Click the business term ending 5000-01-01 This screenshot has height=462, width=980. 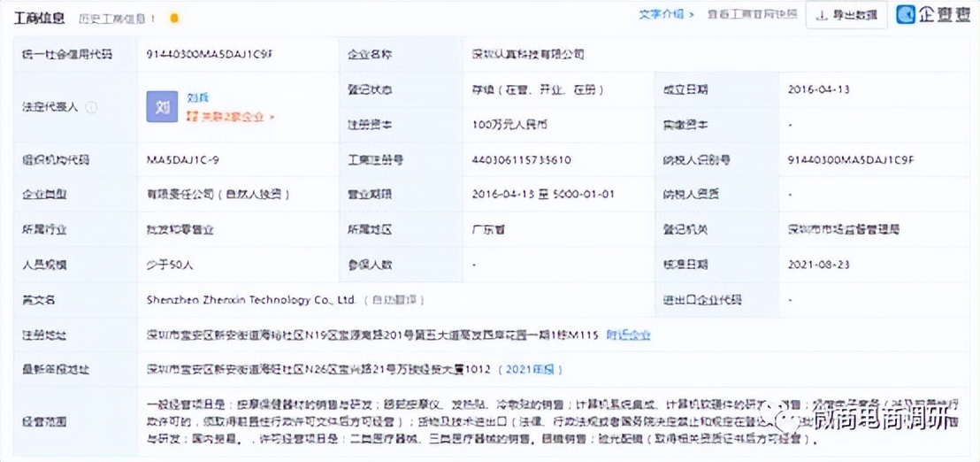(x=543, y=195)
